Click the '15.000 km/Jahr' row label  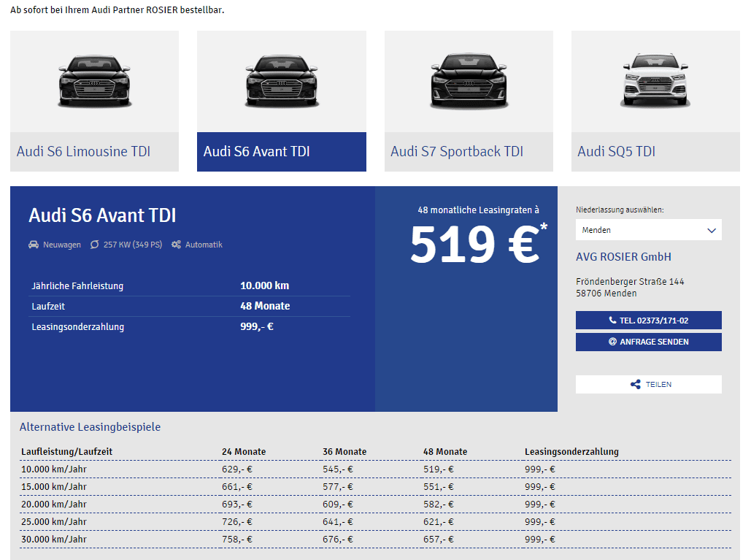click(x=54, y=486)
